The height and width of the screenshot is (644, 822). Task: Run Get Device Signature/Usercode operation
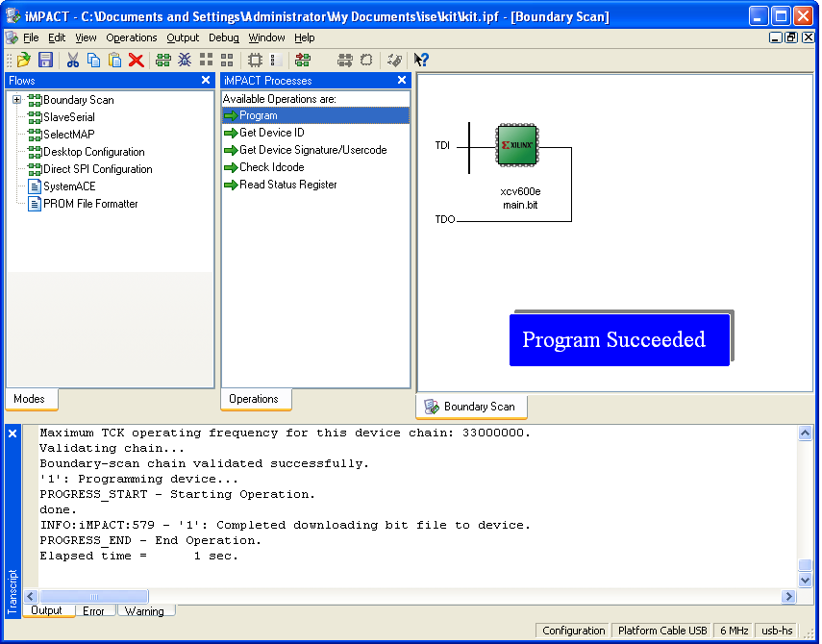pyautogui.click(x=313, y=150)
